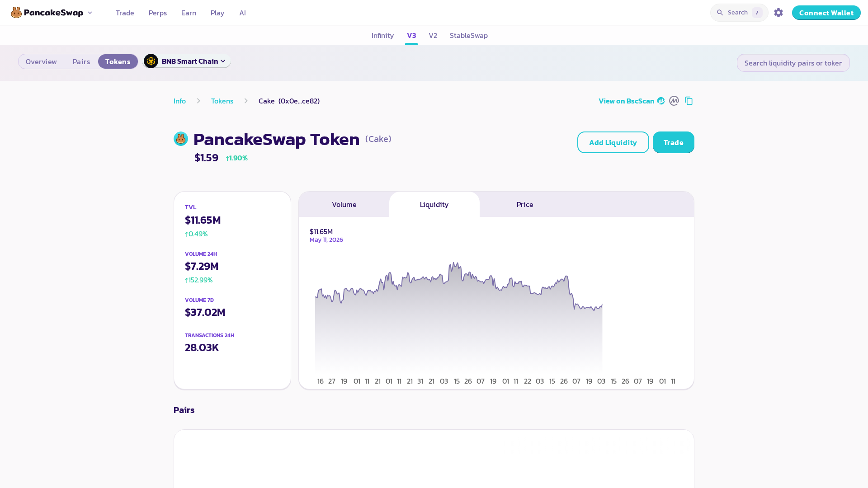
Task: Click the Add Liquidity button
Action: 613,142
